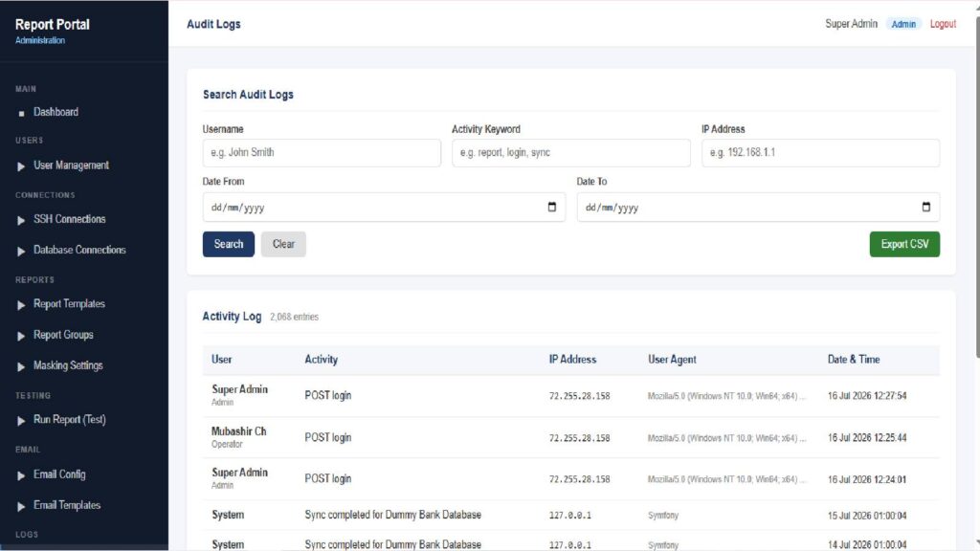
Task: Focus the Username input field
Action: pos(322,152)
